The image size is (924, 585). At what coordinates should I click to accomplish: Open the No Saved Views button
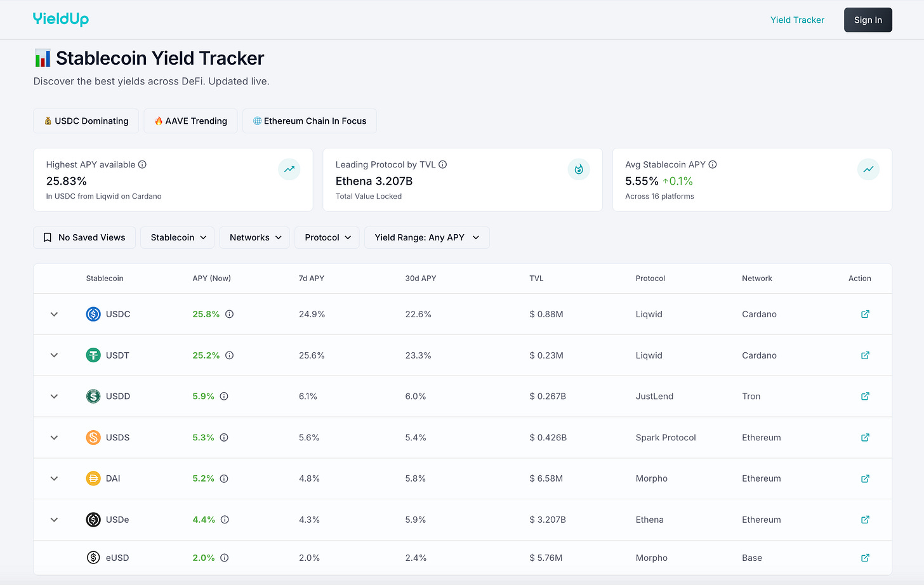tap(84, 237)
